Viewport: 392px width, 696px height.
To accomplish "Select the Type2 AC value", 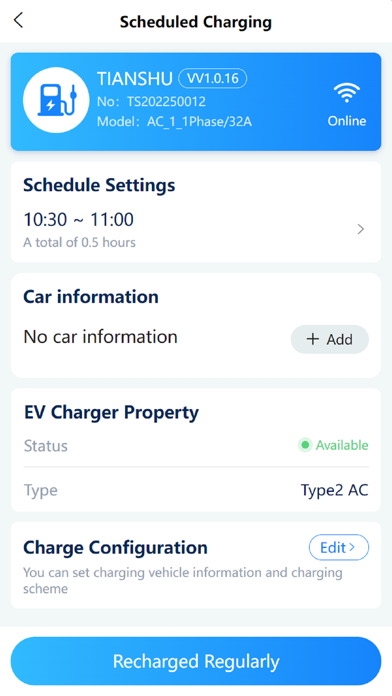I will click(x=334, y=490).
